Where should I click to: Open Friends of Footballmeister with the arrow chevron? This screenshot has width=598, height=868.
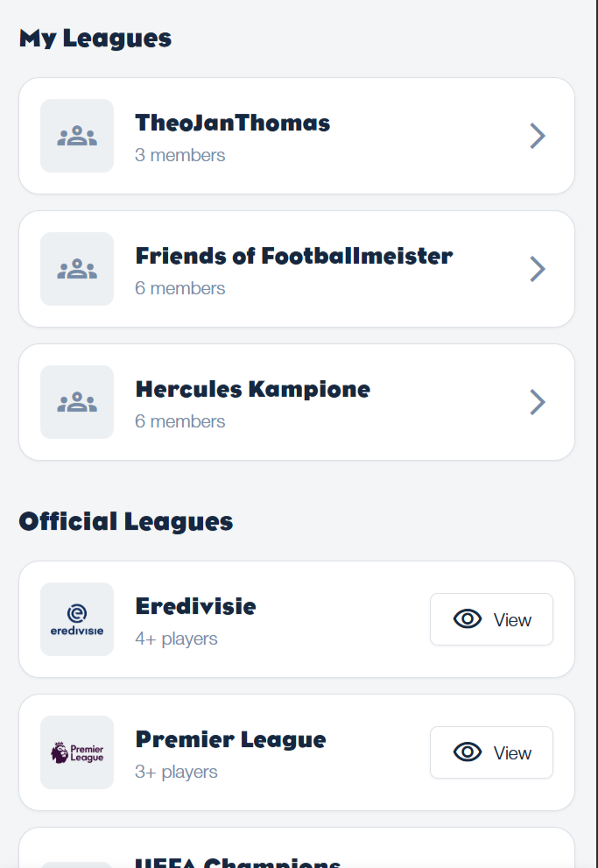(x=537, y=269)
